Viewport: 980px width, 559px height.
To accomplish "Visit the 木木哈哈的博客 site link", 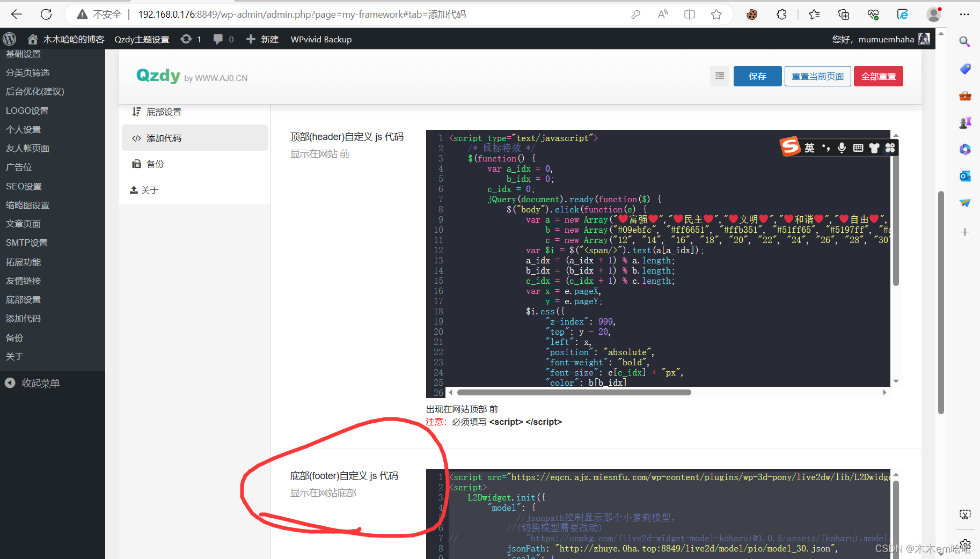I will pyautogui.click(x=67, y=39).
